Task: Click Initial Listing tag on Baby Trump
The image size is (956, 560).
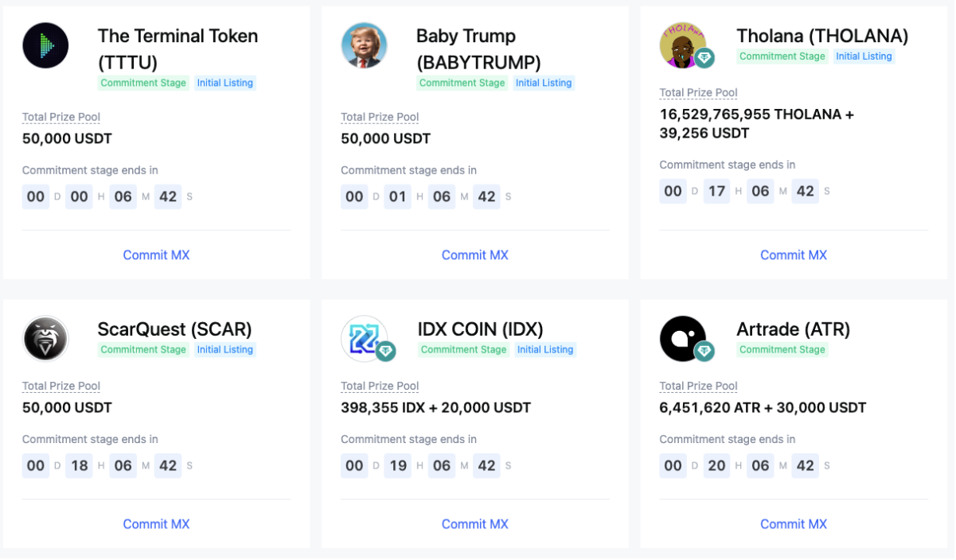Action: 544,83
